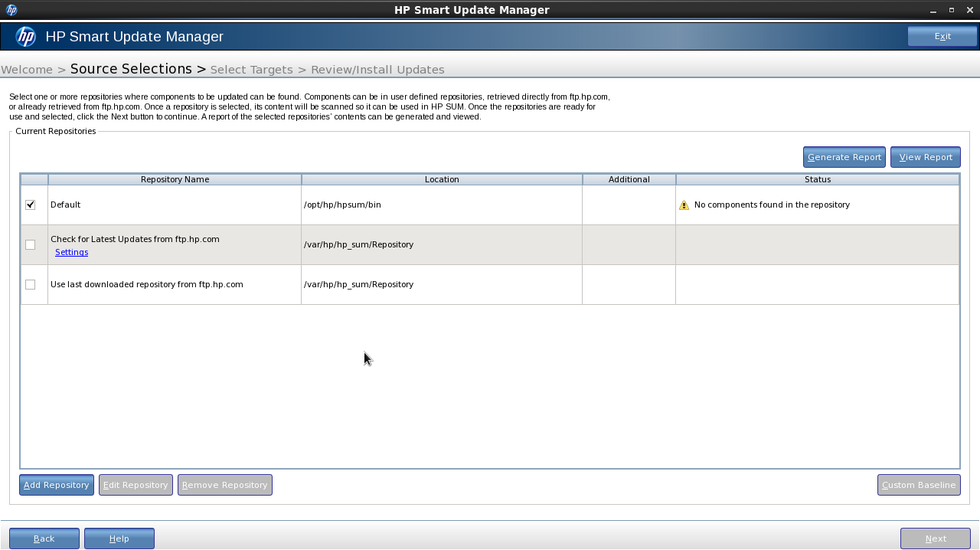Go Back to the previous step
Viewport: 980px width, 550px height.
pos(44,539)
